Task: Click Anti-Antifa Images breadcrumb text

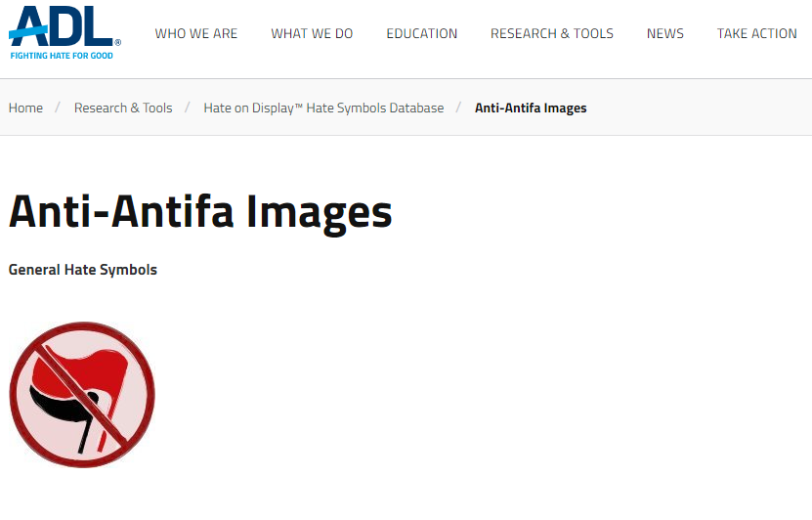Action: 531,108
